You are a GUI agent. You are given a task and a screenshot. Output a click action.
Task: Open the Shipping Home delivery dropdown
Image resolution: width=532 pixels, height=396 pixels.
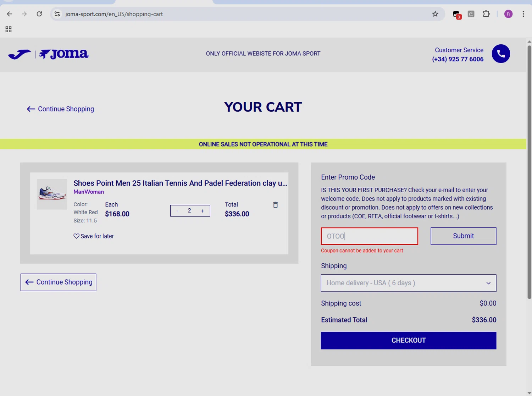click(408, 283)
